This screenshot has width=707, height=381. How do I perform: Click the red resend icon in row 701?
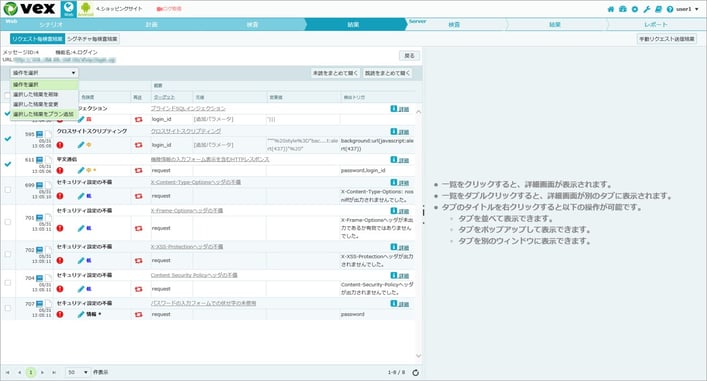pos(138,228)
